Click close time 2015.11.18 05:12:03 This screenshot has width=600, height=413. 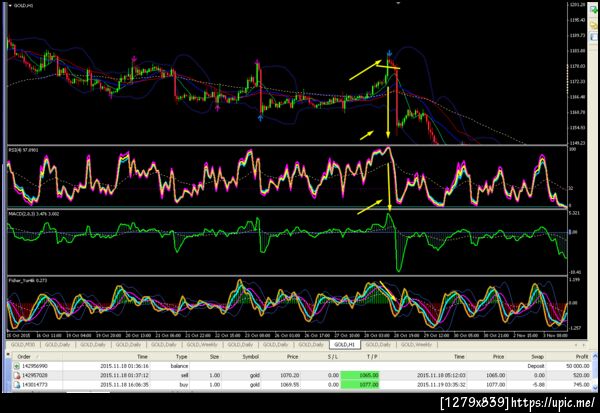click(441, 375)
